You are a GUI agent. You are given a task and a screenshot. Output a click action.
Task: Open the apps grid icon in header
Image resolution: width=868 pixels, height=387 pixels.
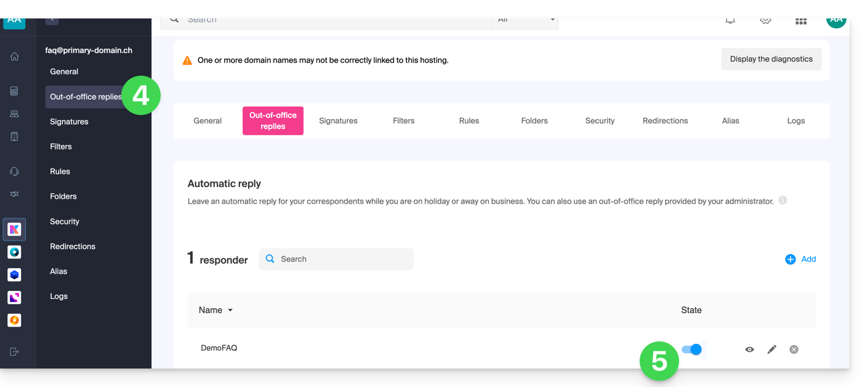point(801,21)
